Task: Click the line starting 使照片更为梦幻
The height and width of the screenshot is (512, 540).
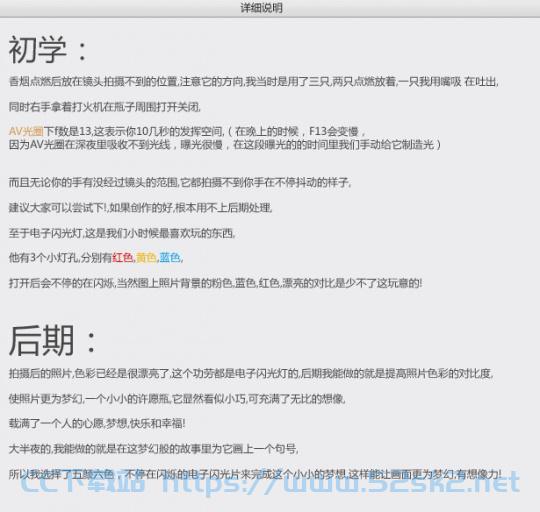Action: tap(177, 399)
